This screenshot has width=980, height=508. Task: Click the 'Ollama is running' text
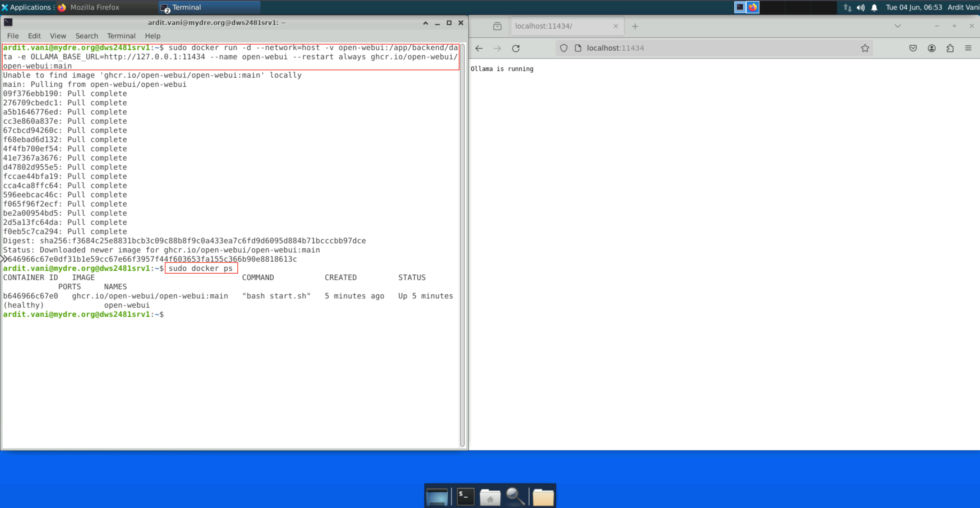point(502,69)
